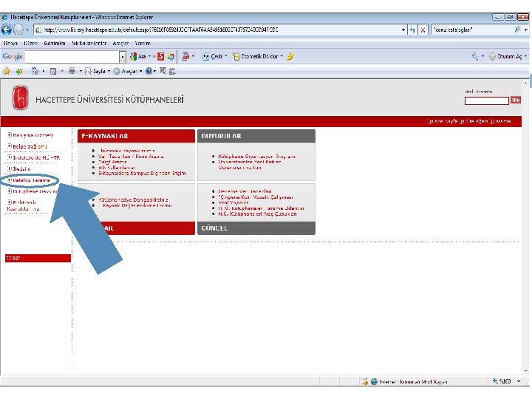Click the red search button beside quick search
Screen dimensions: 532x399
516,100
